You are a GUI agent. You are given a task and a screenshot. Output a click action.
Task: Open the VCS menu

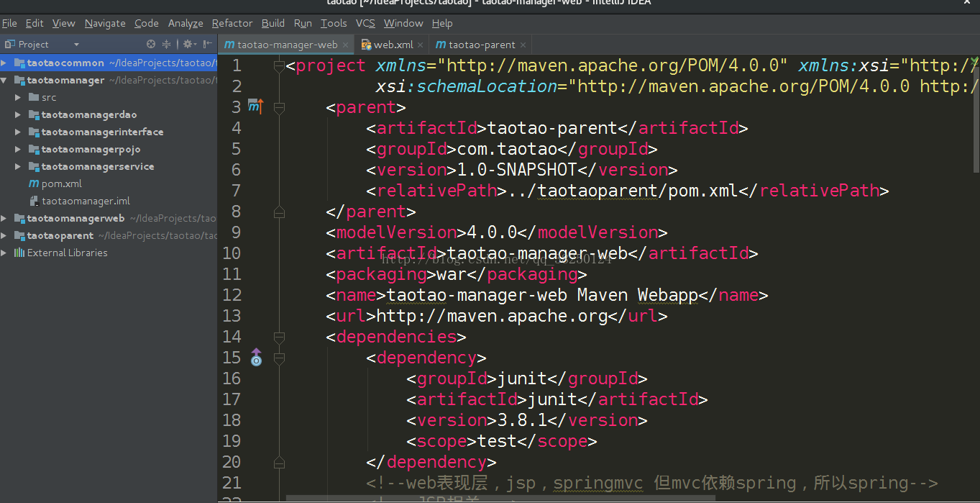365,23
